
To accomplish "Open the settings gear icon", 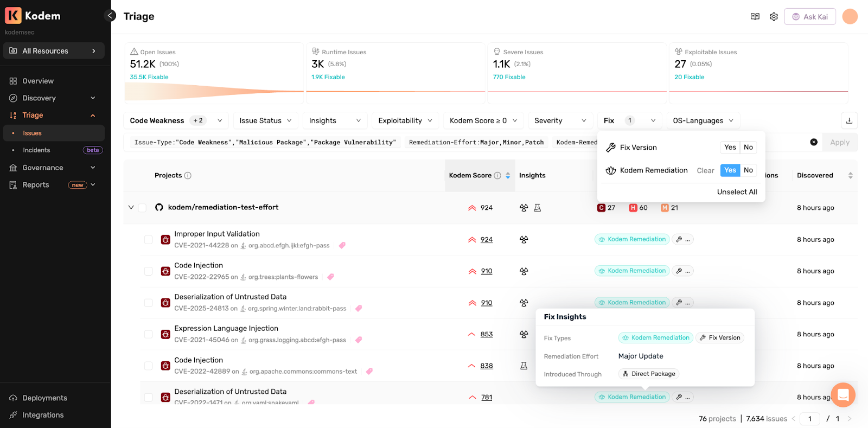I will point(774,17).
